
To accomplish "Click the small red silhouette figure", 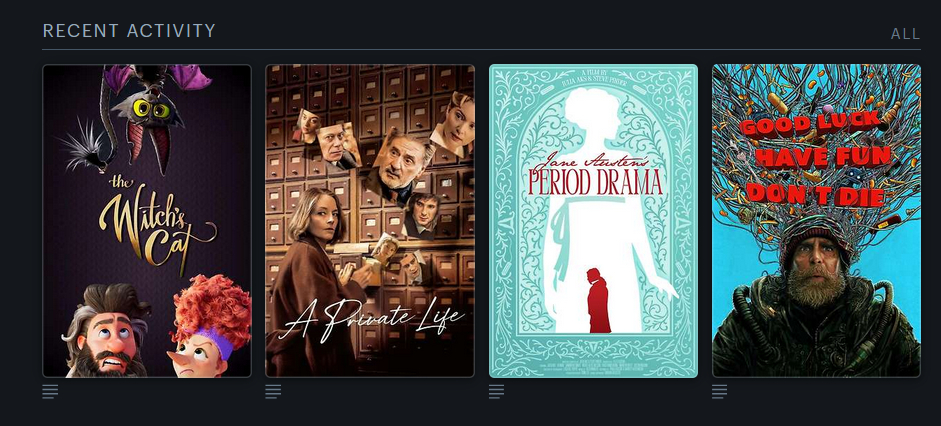I will pyautogui.click(x=598, y=300).
